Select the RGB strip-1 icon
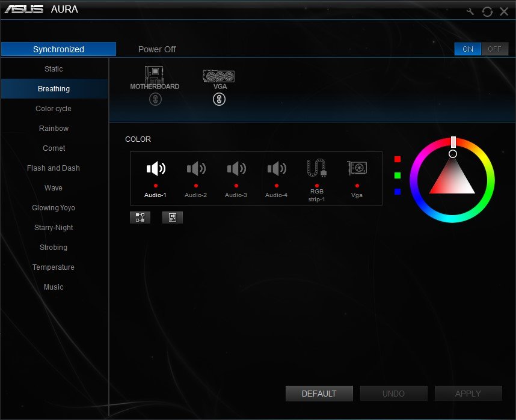This screenshot has width=516, height=420. point(316,168)
